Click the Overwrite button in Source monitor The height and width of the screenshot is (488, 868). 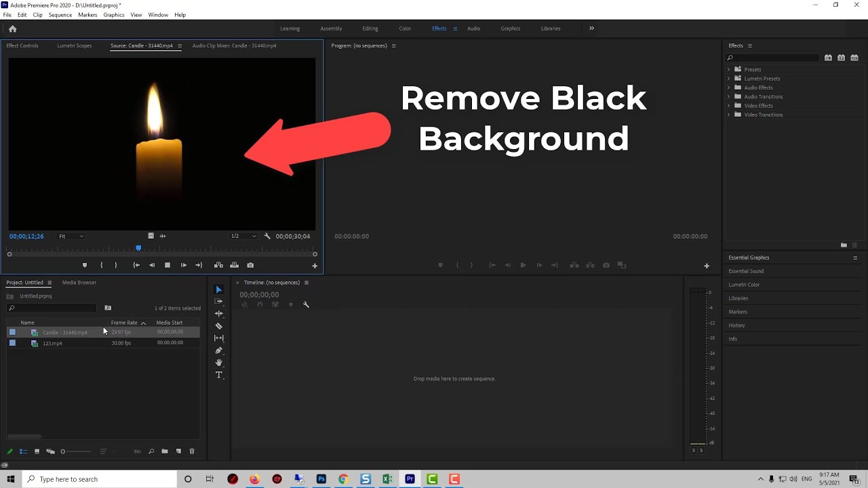[x=234, y=265]
